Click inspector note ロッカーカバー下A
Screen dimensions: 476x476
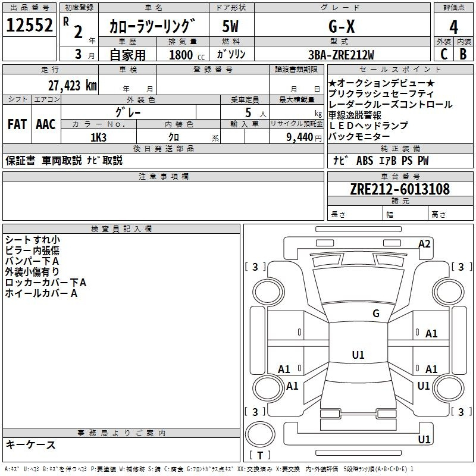46,282
